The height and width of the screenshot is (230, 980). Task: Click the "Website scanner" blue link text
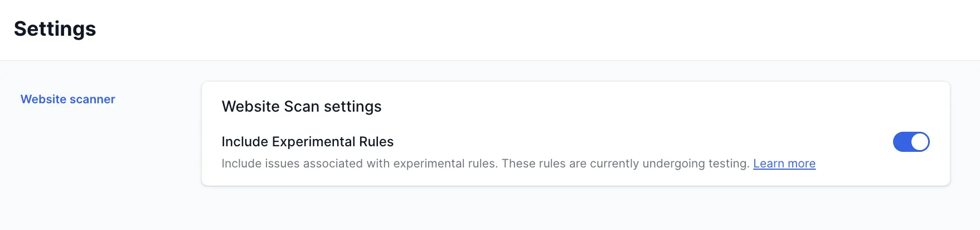(67, 99)
